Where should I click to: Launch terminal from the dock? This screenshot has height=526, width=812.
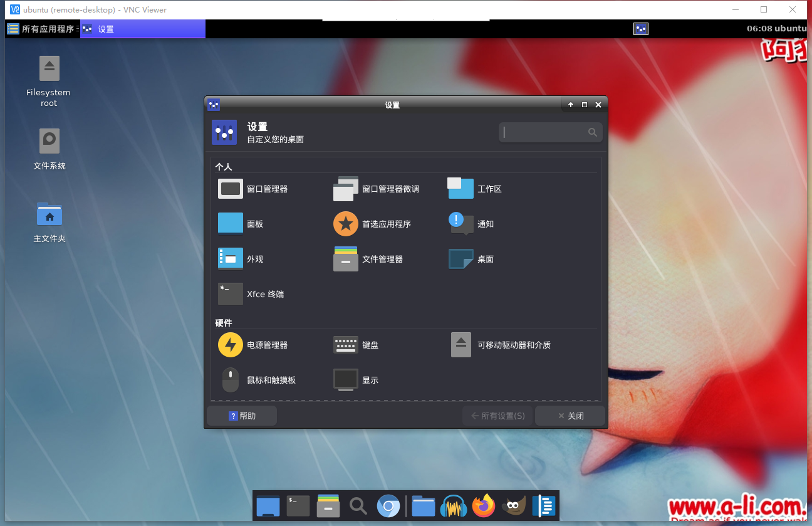(298, 506)
